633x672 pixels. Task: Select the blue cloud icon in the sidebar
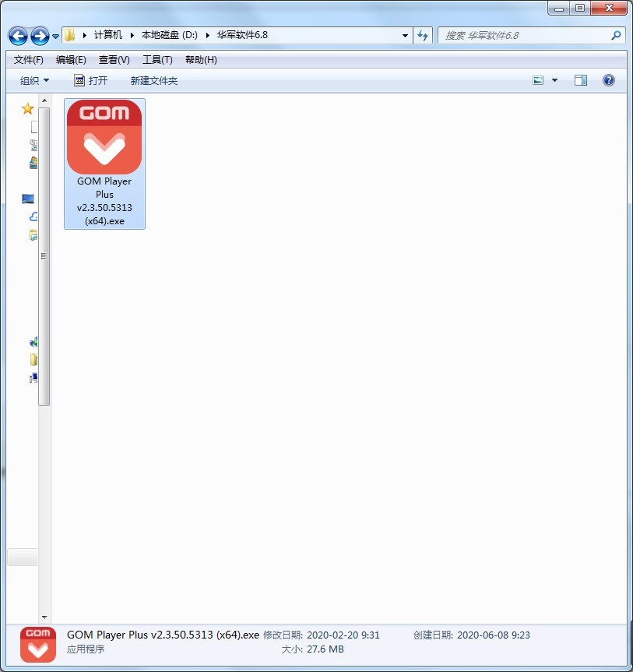33,216
